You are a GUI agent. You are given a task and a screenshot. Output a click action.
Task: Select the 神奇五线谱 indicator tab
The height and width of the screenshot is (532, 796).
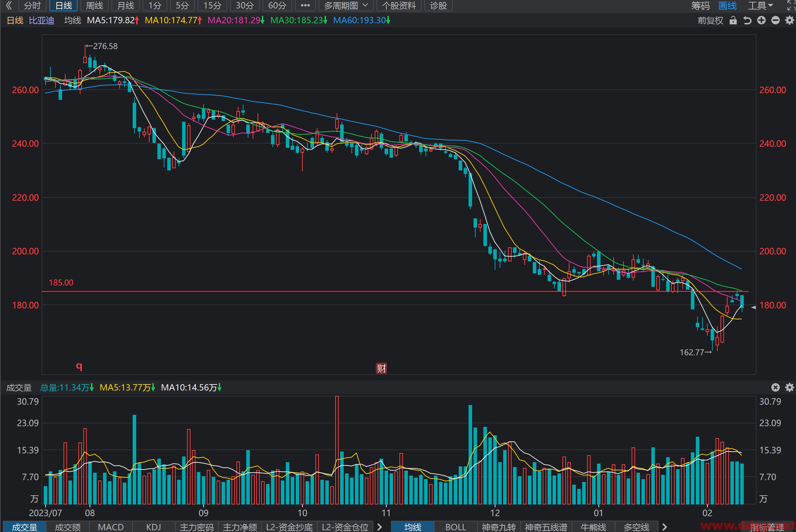click(546, 527)
